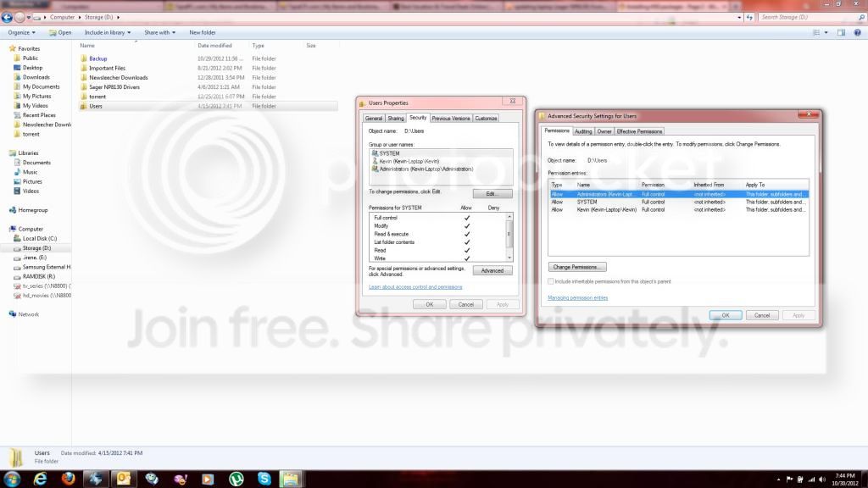Click the Explorer back navigation arrow
This screenshot has width=868, height=488.
tap(7, 17)
